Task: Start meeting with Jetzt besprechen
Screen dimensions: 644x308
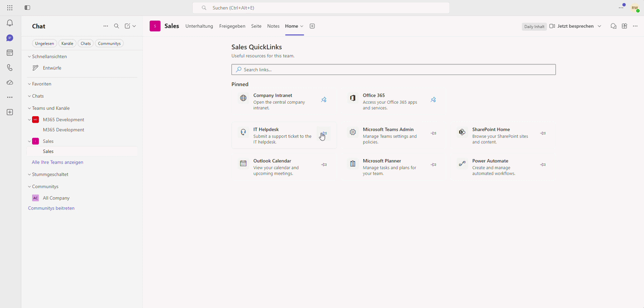Action: (x=572, y=26)
